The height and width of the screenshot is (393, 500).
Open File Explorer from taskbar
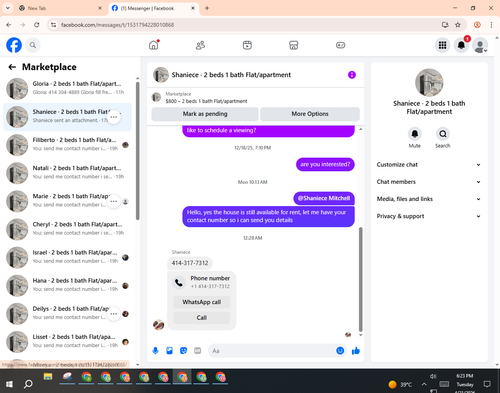point(48,377)
